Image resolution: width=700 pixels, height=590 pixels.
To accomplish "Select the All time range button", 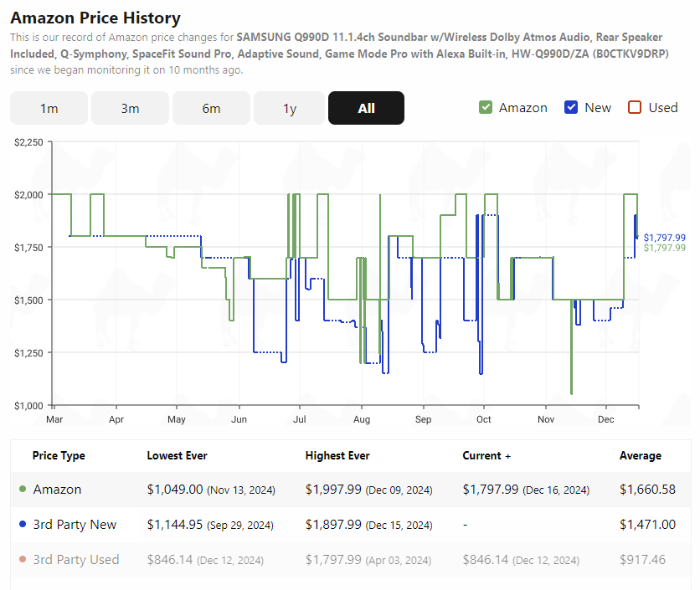I will [x=366, y=108].
